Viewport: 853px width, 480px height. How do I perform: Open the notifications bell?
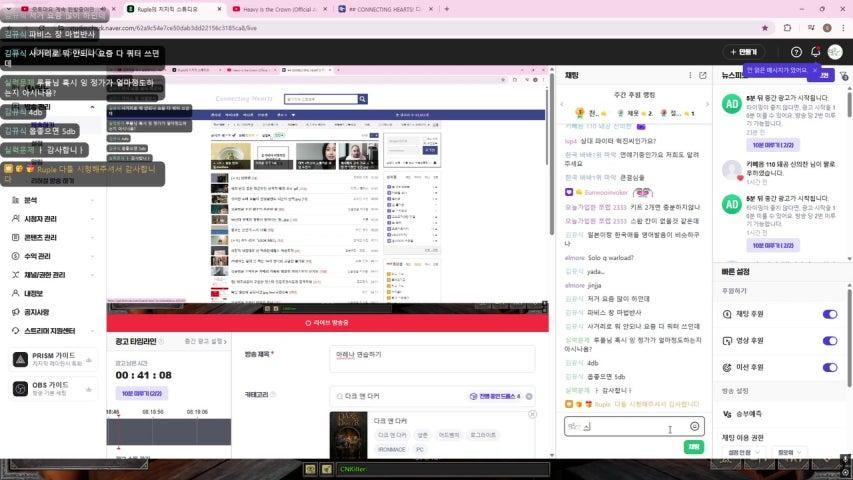click(815, 52)
